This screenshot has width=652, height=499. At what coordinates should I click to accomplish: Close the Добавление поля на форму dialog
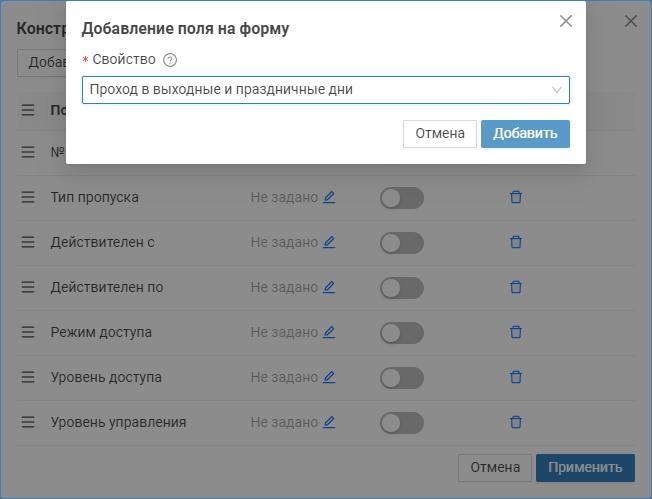click(x=566, y=21)
